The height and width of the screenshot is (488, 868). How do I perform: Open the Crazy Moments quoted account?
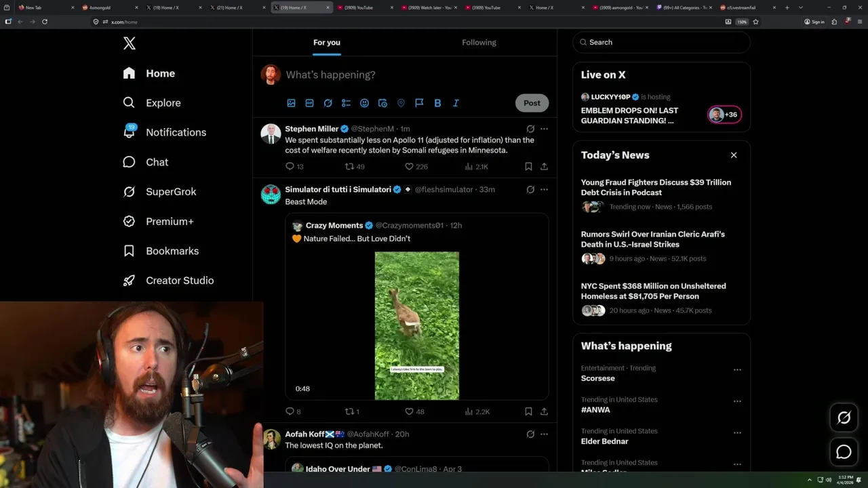[x=334, y=225]
